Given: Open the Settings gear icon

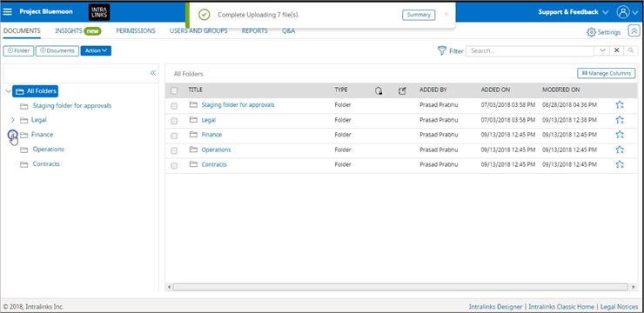Looking at the screenshot, I should (x=591, y=32).
